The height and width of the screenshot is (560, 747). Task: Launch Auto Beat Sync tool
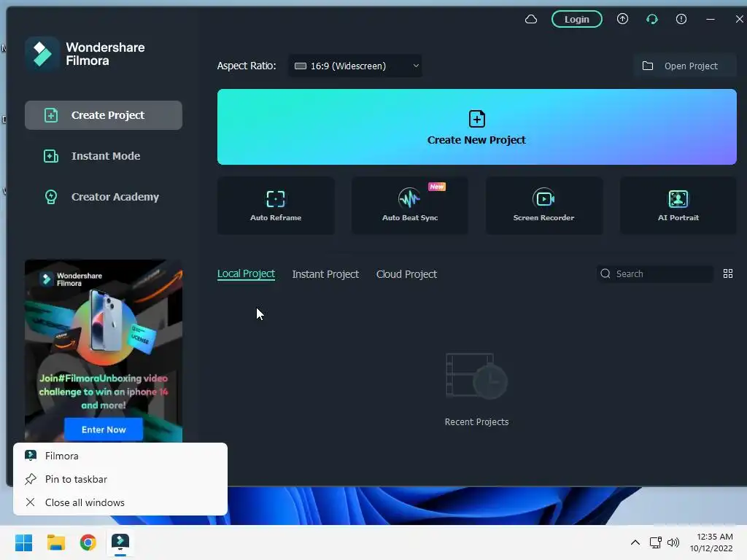[410, 206]
